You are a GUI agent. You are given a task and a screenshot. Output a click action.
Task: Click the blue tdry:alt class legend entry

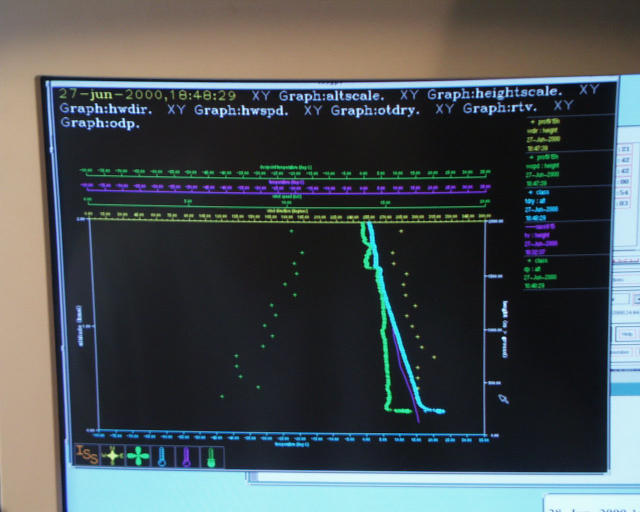point(542,205)
